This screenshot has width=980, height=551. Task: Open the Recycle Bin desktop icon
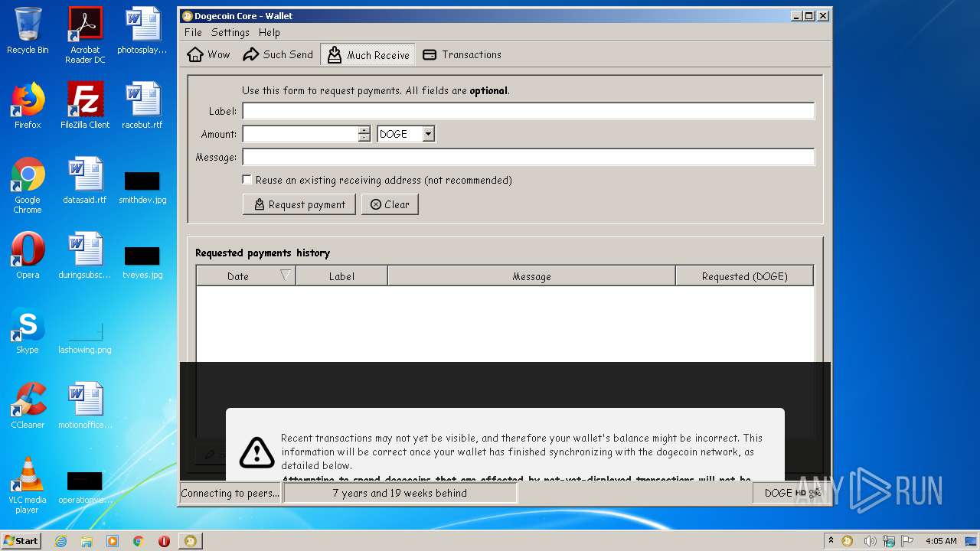[28, 31]
